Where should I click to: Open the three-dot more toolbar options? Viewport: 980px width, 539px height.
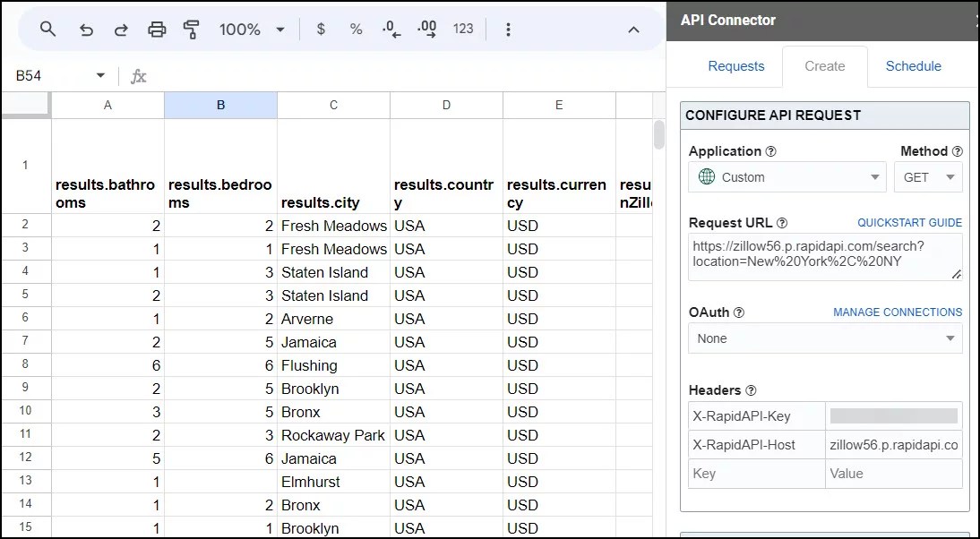pyautogui.click(x=508, y=29)
